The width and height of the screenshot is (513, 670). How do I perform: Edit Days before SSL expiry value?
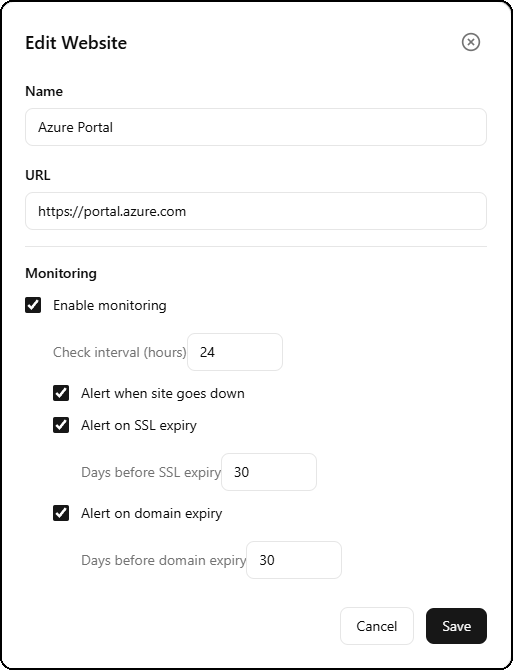(x=269, y=472)
